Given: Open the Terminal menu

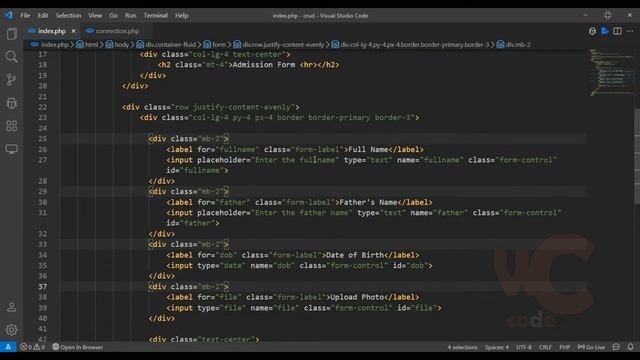Looking at the screenshot, I should [156, 16].
